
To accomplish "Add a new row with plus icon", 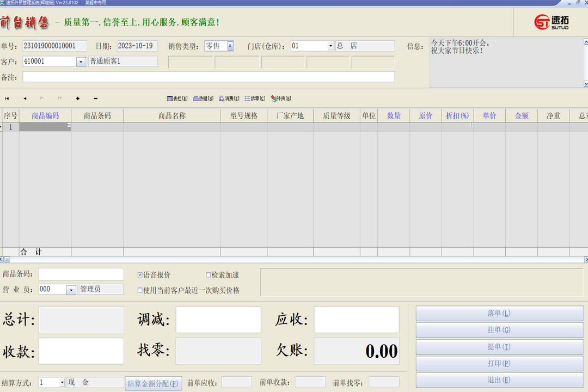I will [78, 99].
